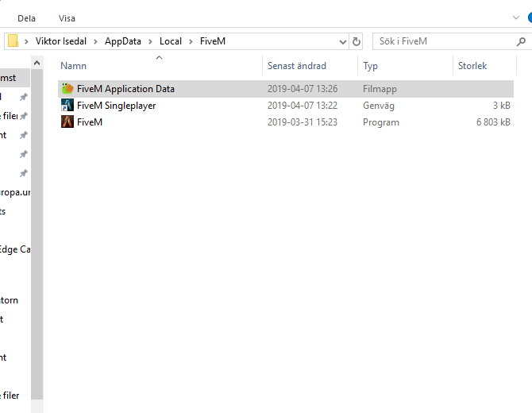Navigate to AppData breadcrumb

point(123,41)
